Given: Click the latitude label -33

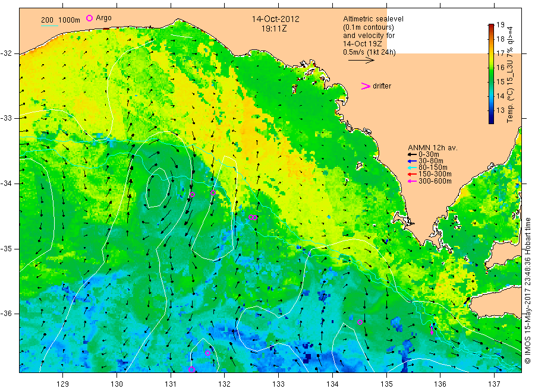Looking at the screenshot, I should 7,118.
